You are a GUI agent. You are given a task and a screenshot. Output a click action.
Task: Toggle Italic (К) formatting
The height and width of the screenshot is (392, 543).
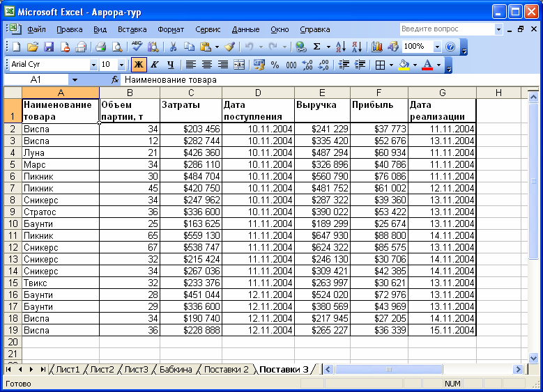click(155, 65)
